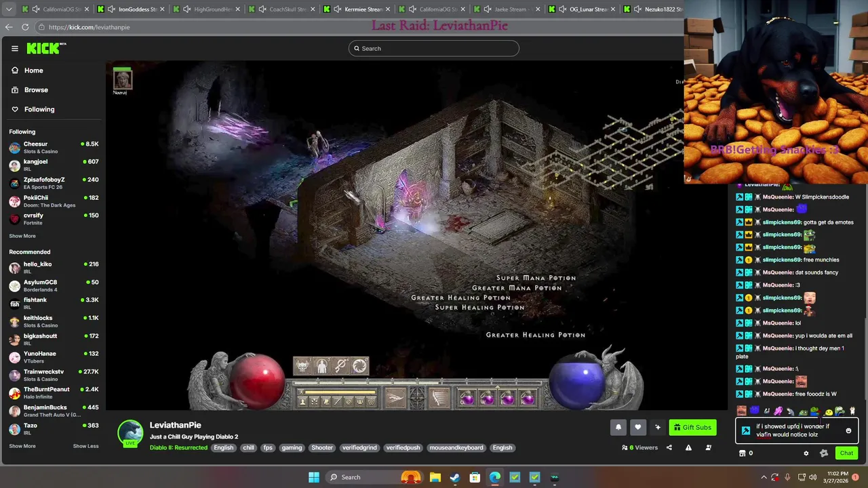Open the share stream icon
This screenshot has width=868, height=488.
669,447
